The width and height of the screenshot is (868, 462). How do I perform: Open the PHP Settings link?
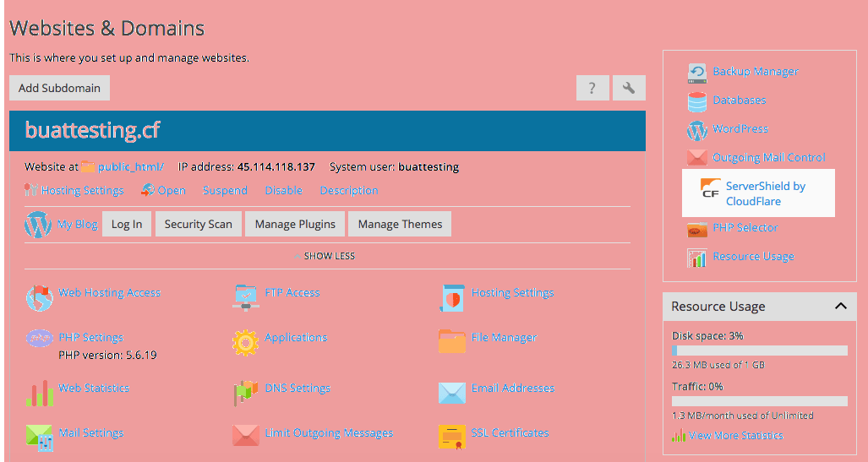(x=90, y=338)
